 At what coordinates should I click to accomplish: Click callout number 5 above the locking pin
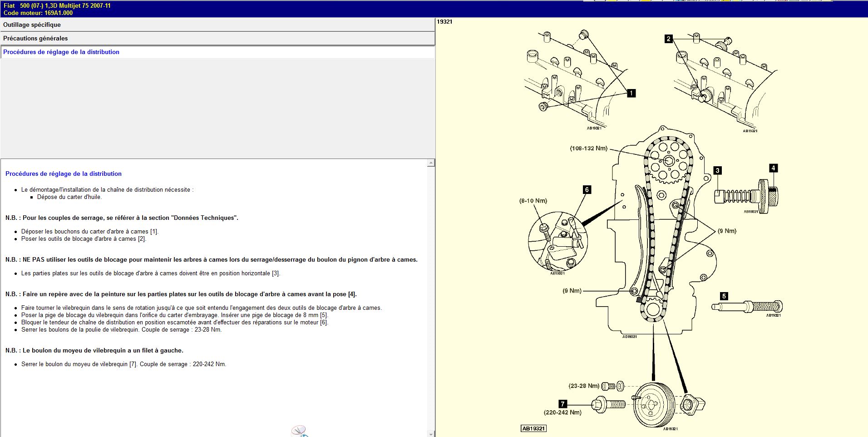(724, 296)
